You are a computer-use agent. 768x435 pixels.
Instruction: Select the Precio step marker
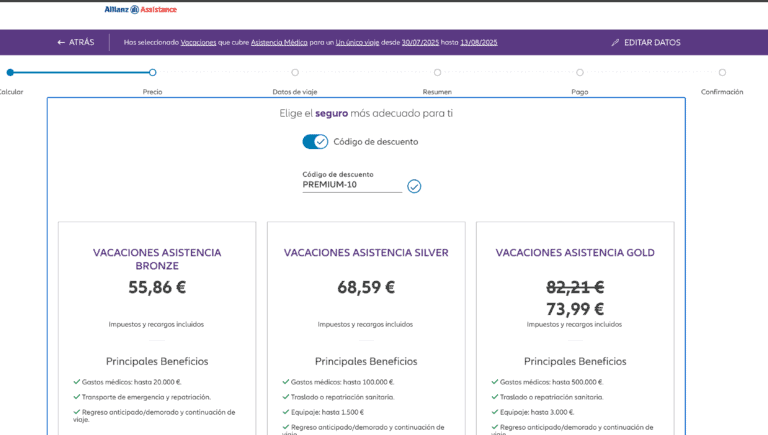(152, 72)
